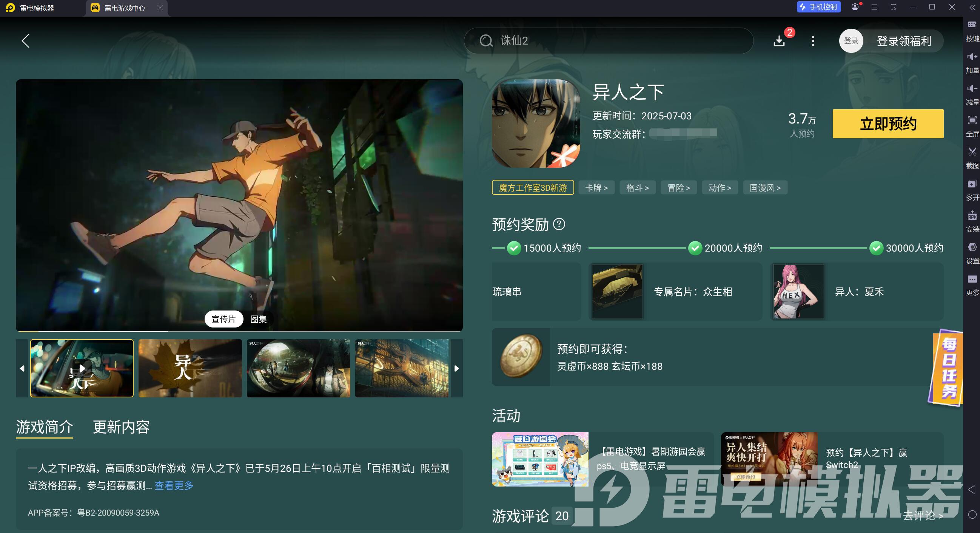
Task: Click the install APK (安装) icon
Action: click(x=972, y=216)
